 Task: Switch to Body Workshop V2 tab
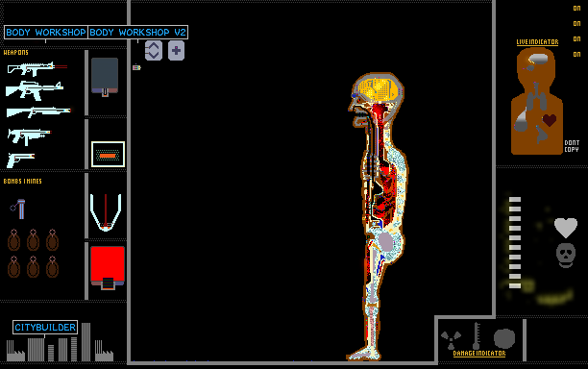(x=137, y=33)
